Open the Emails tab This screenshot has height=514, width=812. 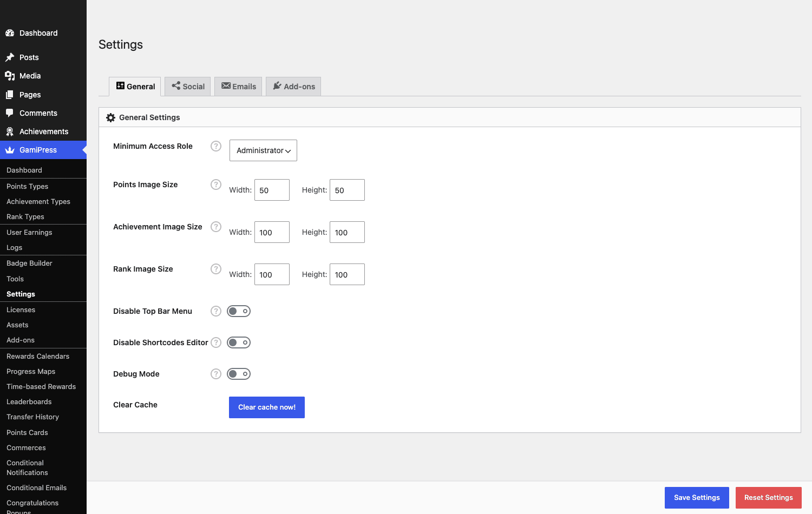[x=238, y=87]
